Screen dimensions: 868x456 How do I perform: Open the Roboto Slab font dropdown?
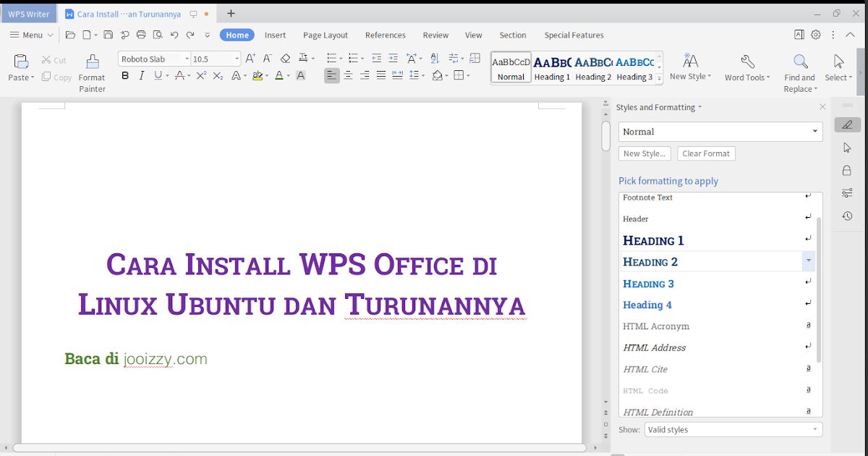187,59
